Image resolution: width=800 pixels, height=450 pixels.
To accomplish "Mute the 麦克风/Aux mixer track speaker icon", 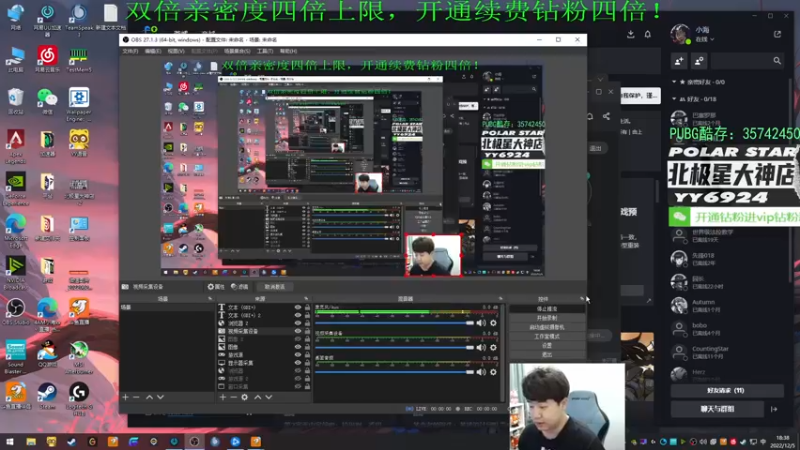I will [x=481, y=323].
